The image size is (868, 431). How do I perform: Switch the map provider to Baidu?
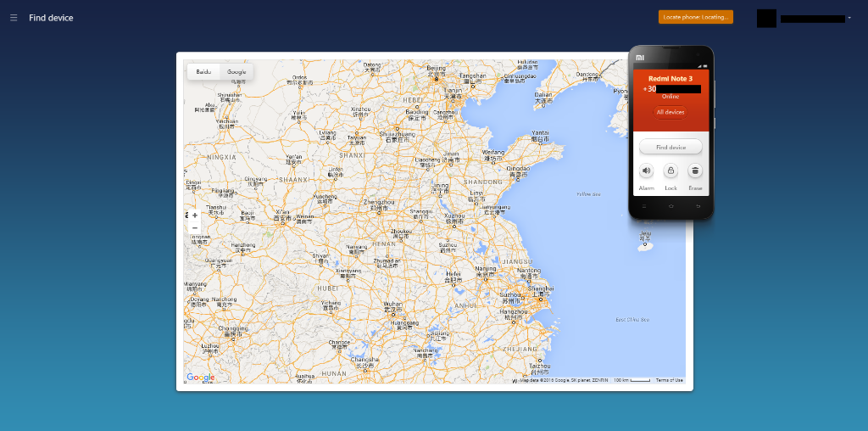(203, 72)
